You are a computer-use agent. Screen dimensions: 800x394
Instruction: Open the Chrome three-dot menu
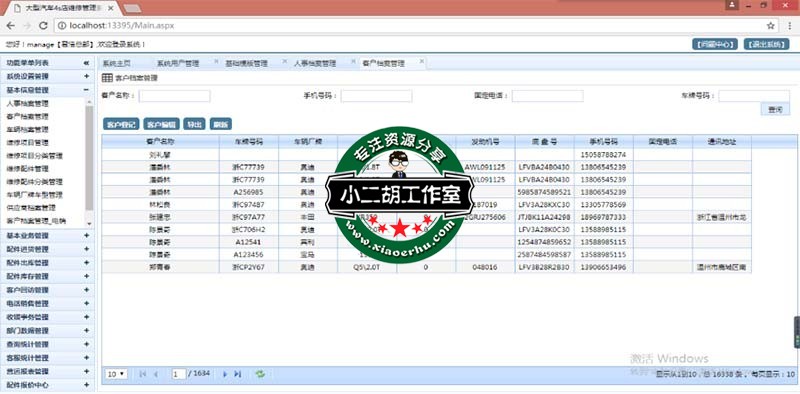pyautogui.click(x=789, y=26)
